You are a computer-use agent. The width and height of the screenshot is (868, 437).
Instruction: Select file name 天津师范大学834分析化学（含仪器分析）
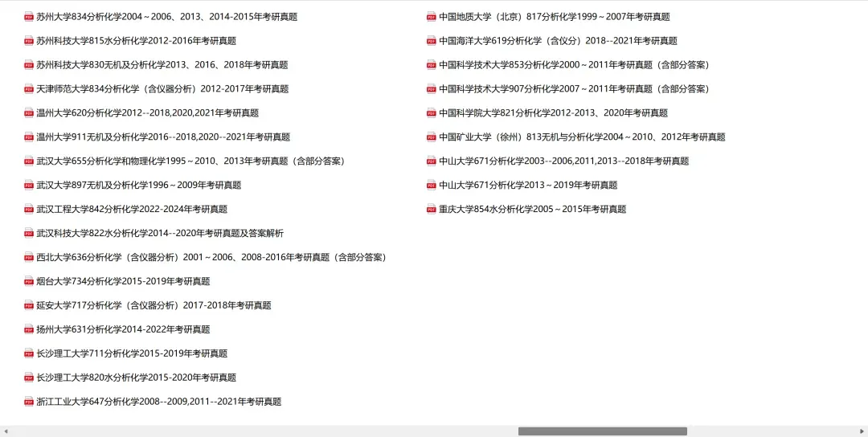[x=162, y=89]
